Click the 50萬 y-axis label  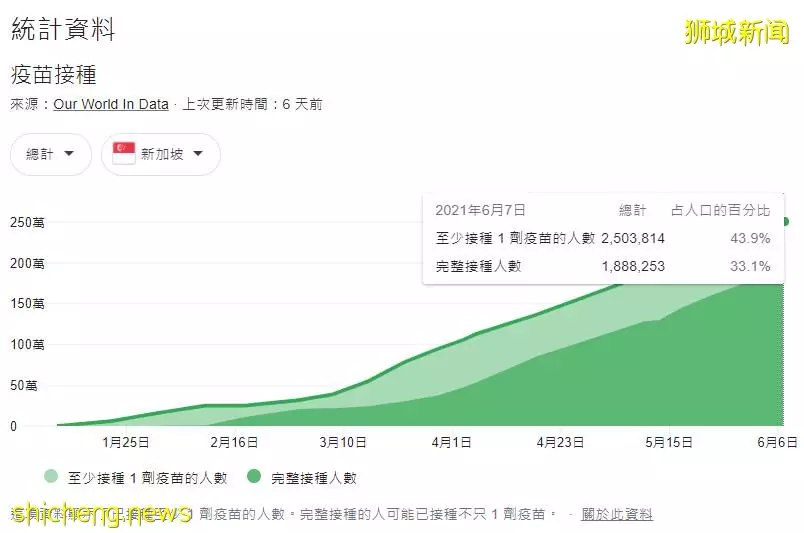click(x=24, y=385)
